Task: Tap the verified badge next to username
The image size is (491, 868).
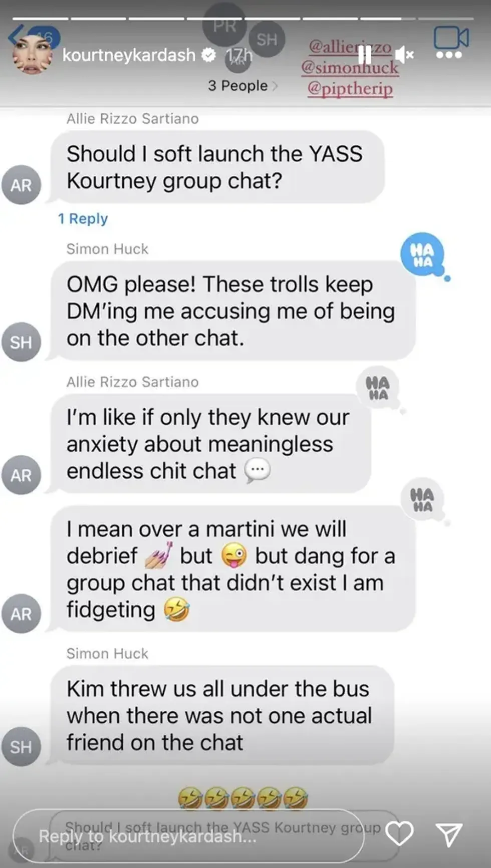Action: [x=208, y=55]
